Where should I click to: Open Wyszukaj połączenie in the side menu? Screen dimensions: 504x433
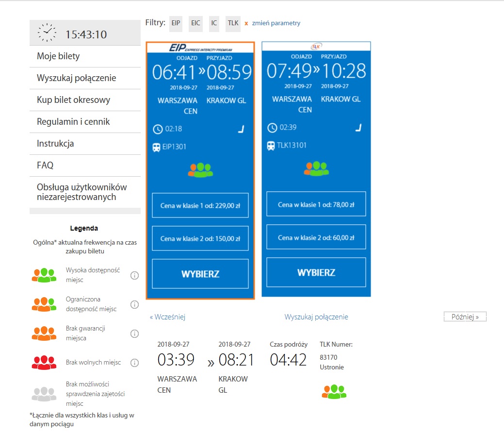pos(85,78)
